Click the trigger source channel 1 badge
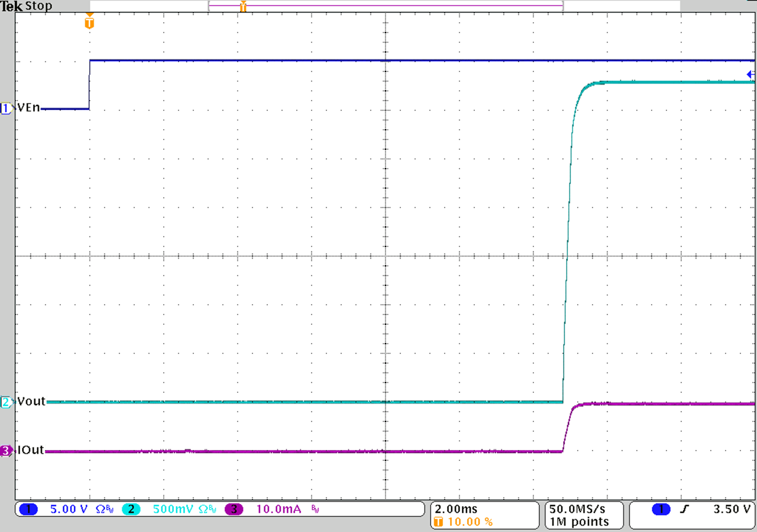The width and height of the screenshot is (757, 532). (661, 509)
